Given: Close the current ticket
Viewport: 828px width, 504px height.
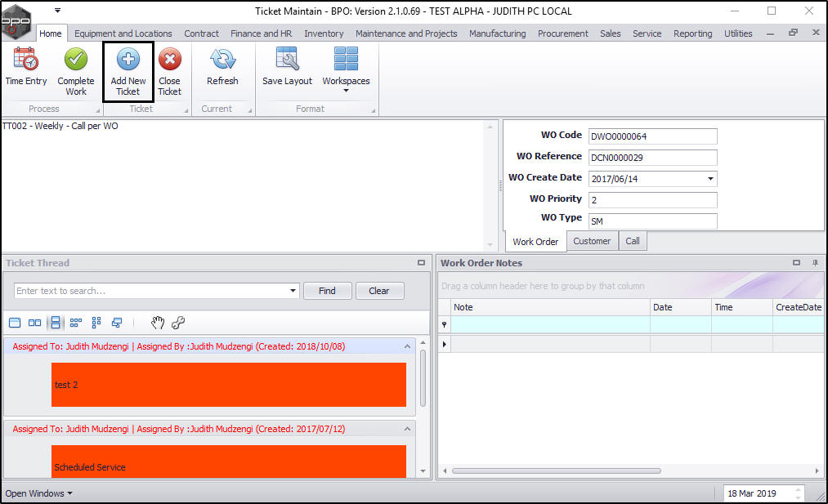Looking at the screenshot, I should [x=169, y=72].
